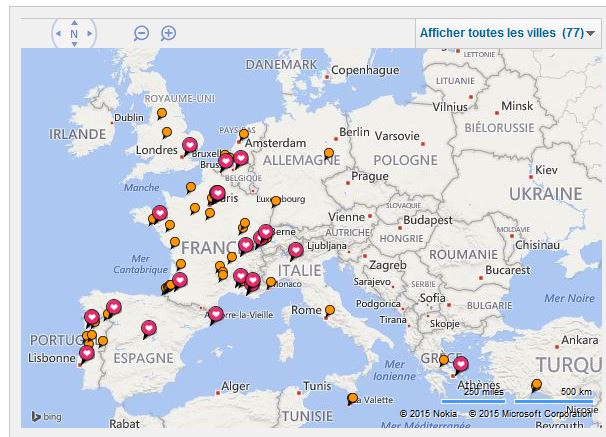Select the heart pin in central Espagne
This screenshot has height=437, width=606.
149,327
